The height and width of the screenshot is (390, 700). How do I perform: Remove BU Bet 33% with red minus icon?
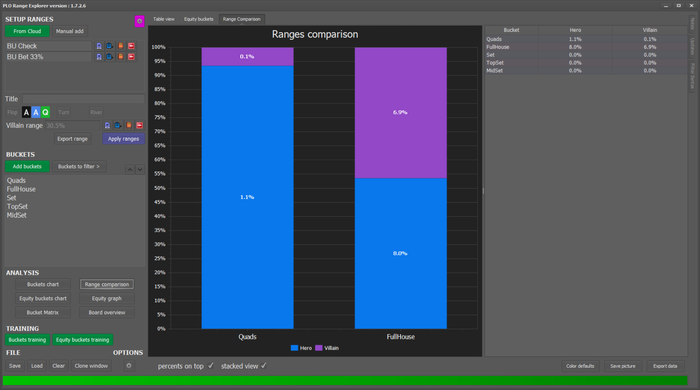(131, 57)
